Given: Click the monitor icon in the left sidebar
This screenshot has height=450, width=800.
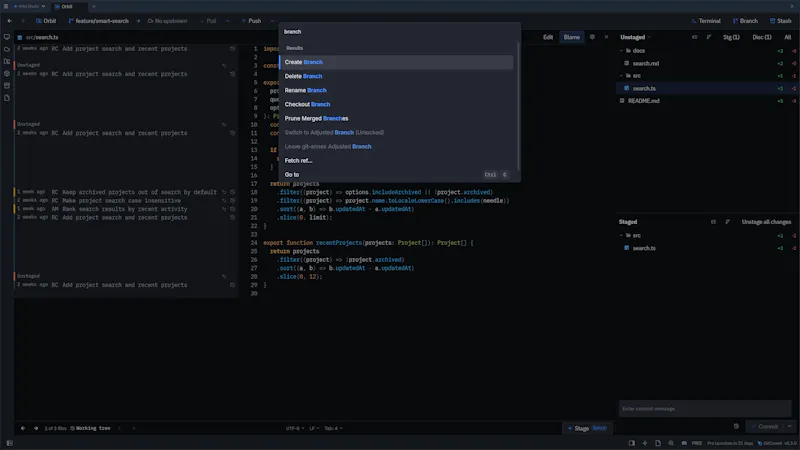Looking at the screenshot, I should tap(7, 37).
